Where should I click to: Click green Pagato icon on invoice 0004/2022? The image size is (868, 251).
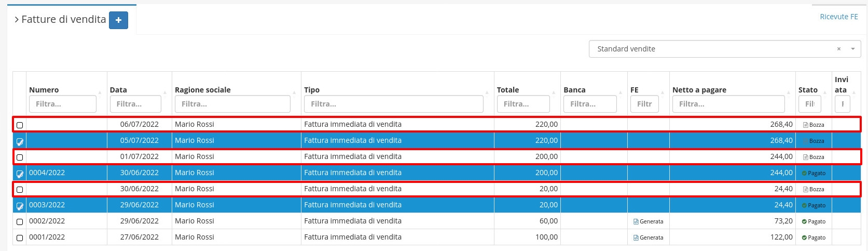pos(804,174)
